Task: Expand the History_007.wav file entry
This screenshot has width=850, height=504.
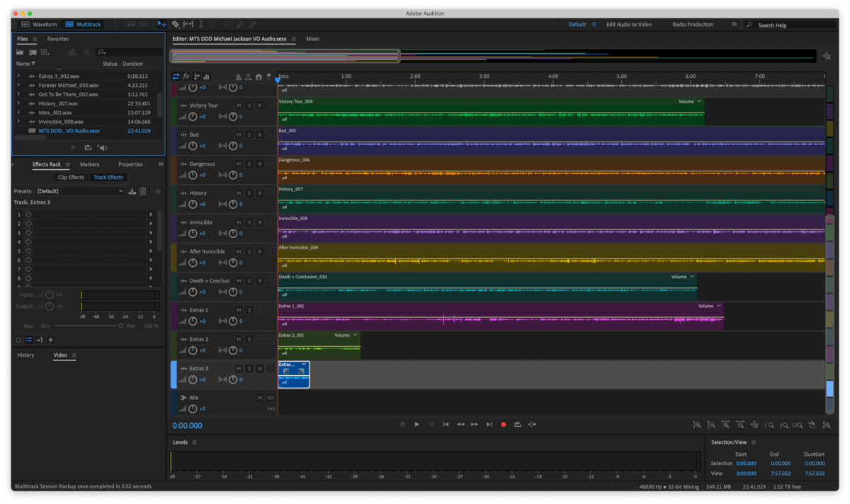Action: click(19, 103)
